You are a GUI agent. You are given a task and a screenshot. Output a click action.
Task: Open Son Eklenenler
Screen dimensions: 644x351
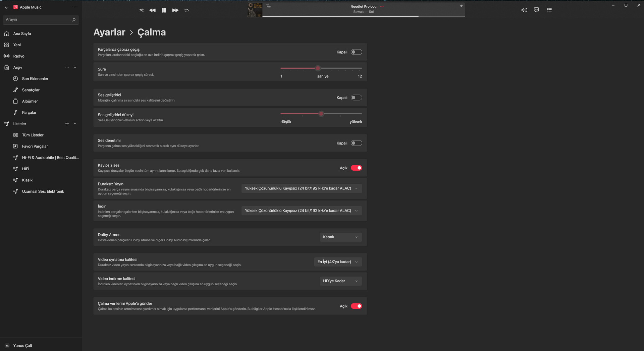(x=41, y=79)
